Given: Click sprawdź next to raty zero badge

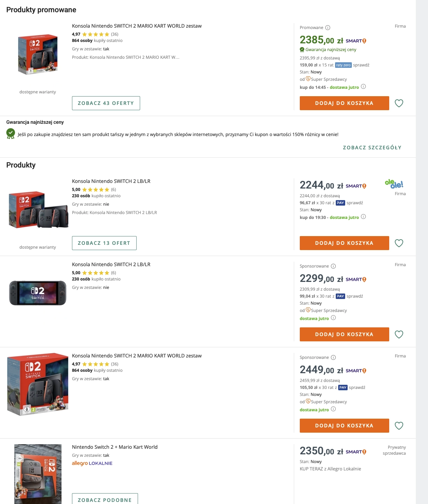Looking at the screenshot, I should tap(361, 65).
